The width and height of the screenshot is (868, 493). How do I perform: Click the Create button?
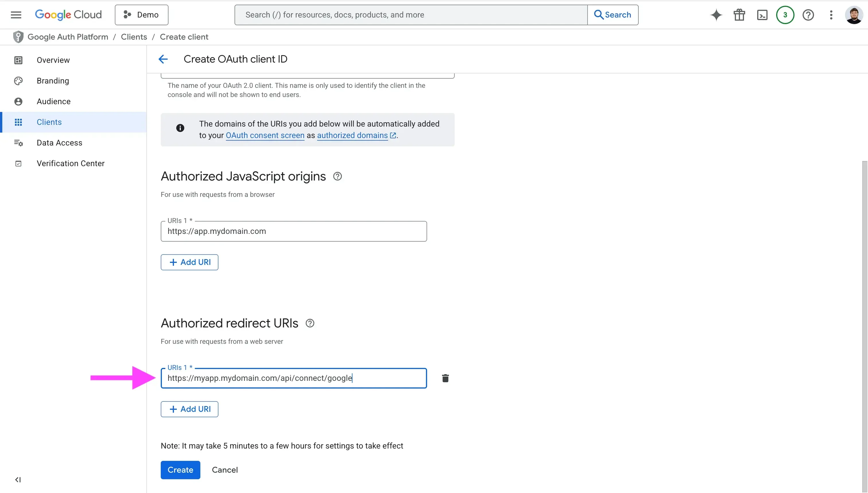(x=180, y=470)
